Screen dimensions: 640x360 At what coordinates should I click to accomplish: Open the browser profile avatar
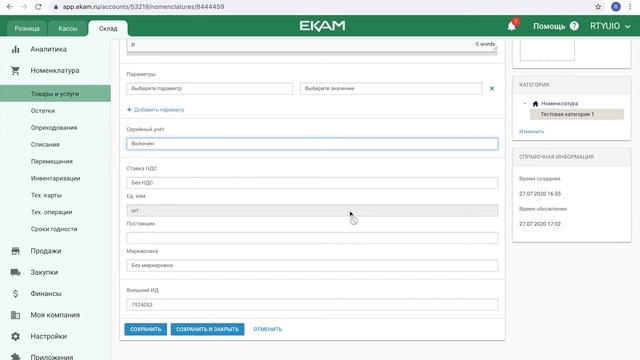click(616, 7)
